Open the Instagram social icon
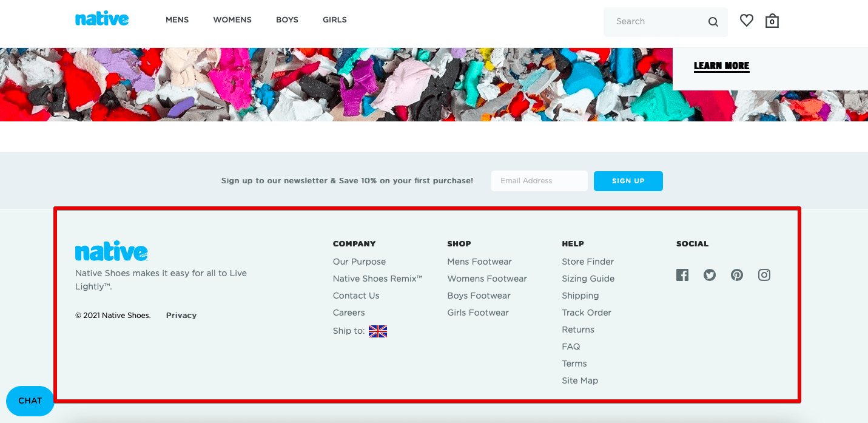The image size is (868, 423). pos(764,275)
